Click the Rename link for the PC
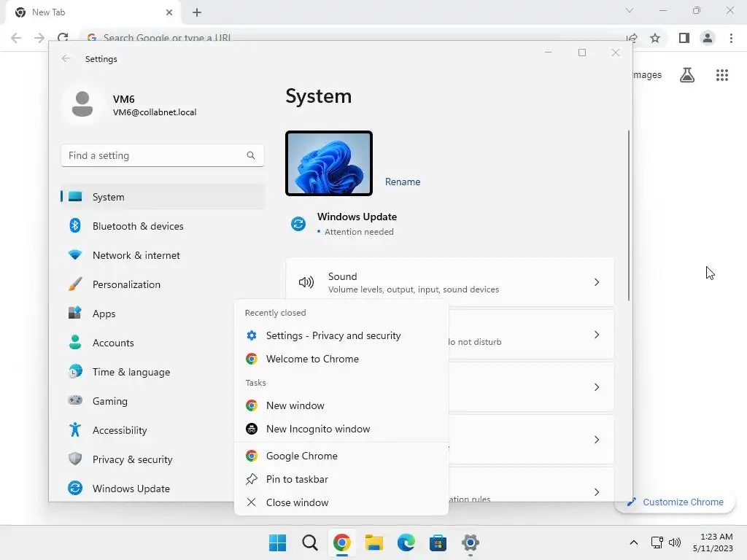Screen dimensions: 747x560 tap(403, 182)
